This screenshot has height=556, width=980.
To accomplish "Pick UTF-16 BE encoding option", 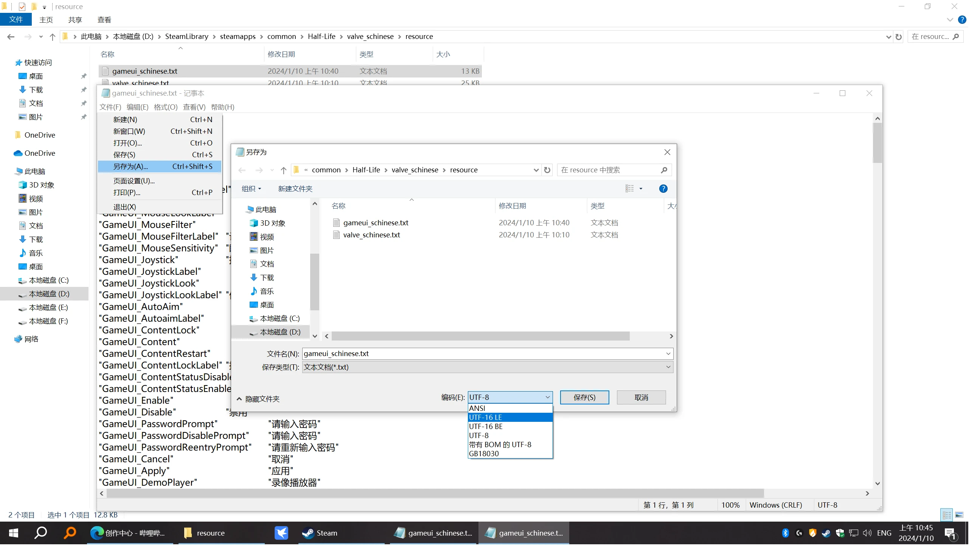I will tap(510, 427).
